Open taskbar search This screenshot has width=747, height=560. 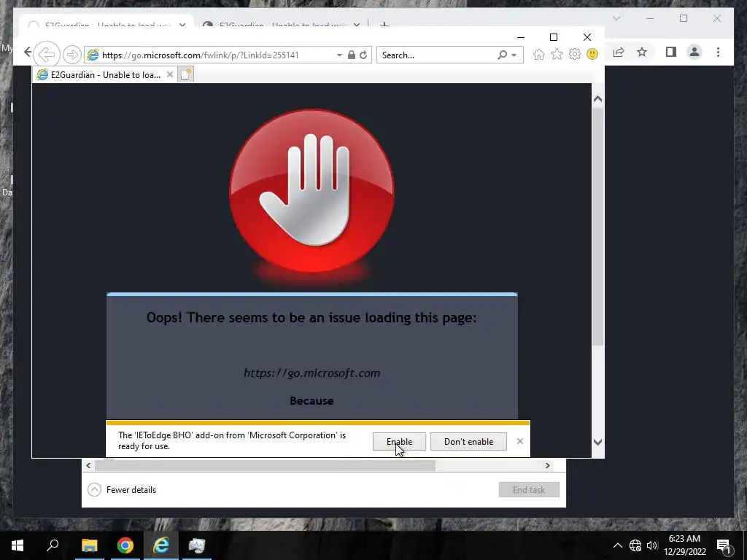[53, 545]
